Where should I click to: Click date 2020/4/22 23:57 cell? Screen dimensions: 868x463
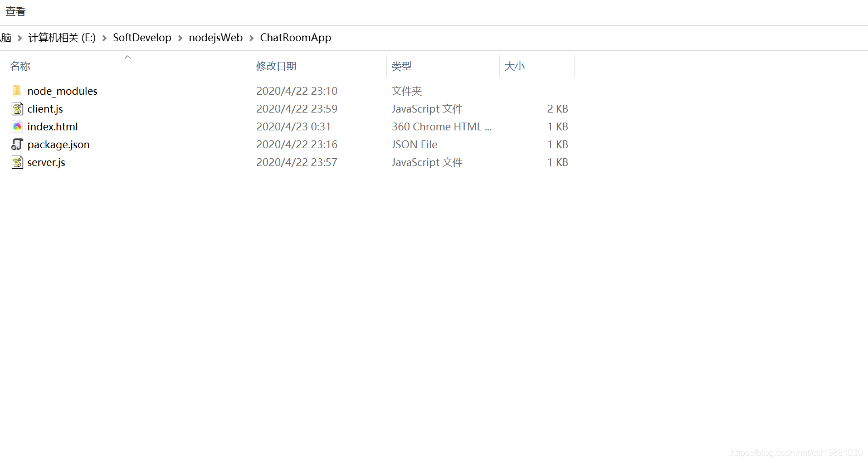[x=297, y=162]
